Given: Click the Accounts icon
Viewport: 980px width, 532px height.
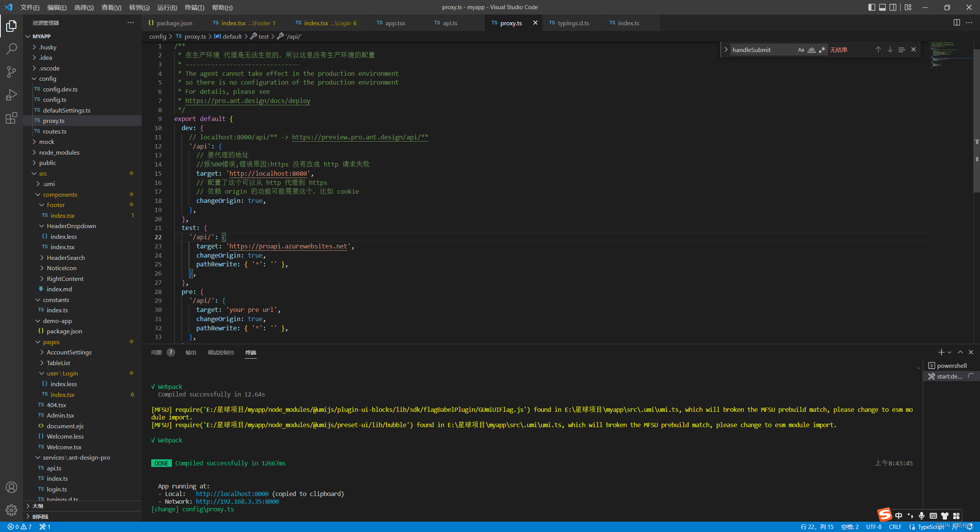Looking at the screenshot, I should pos(11,487).
